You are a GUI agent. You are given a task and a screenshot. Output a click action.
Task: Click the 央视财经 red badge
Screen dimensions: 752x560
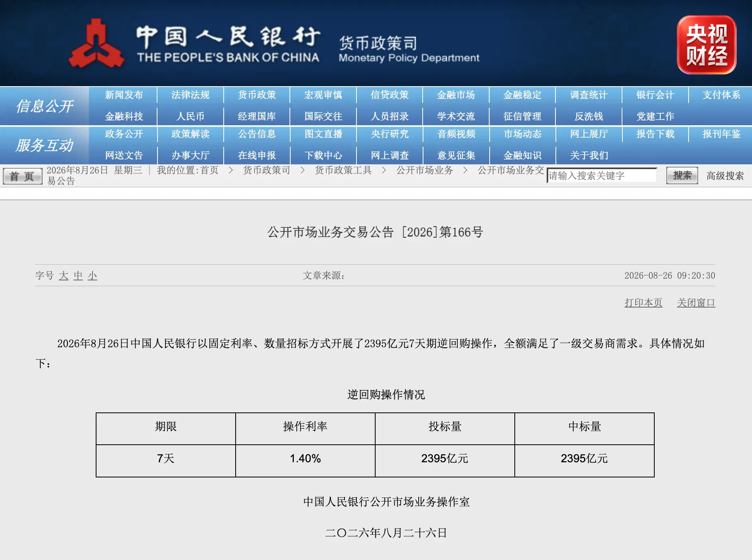click(707, 45)
